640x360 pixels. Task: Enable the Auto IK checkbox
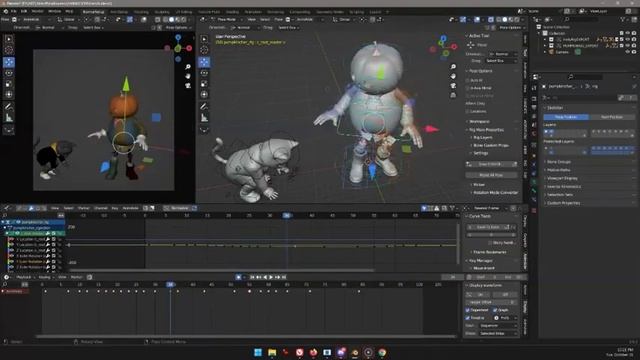[468, 80]
